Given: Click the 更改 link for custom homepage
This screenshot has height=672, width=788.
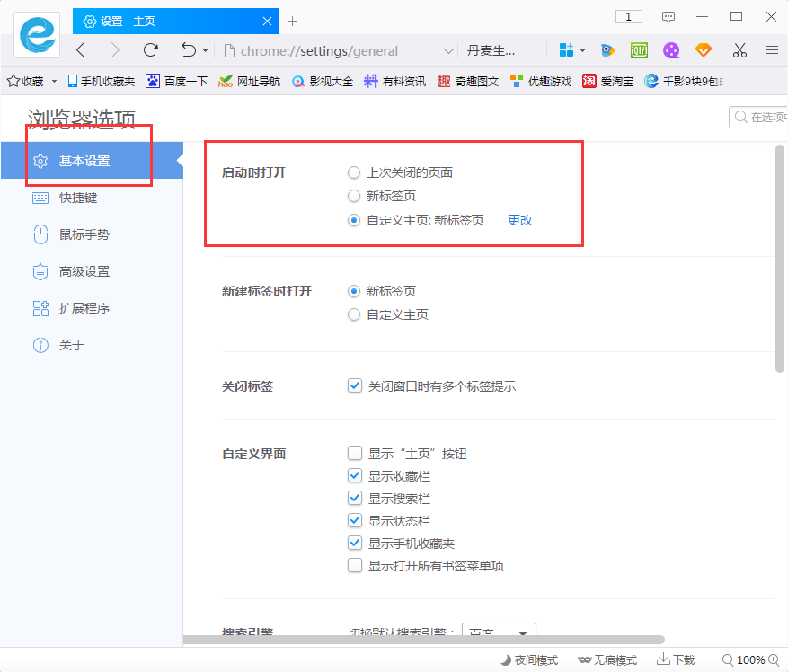Looking at the screenshot, I should click(x=518, y=219).
